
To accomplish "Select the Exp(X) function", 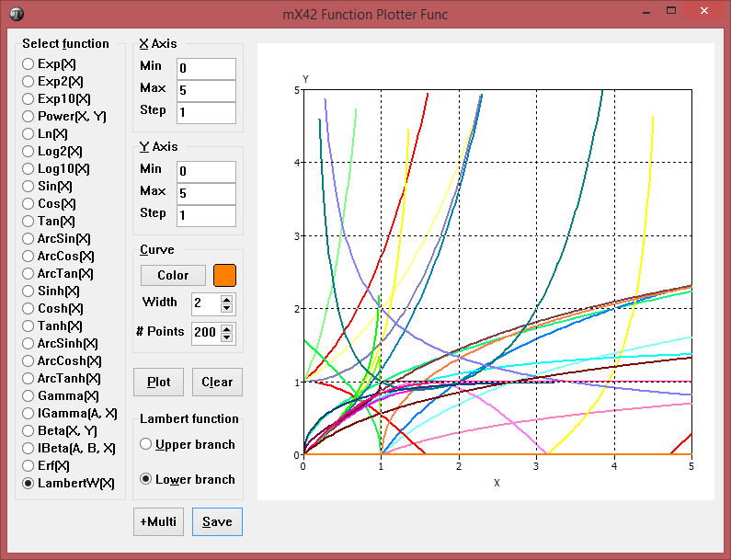I will (29, 63).
